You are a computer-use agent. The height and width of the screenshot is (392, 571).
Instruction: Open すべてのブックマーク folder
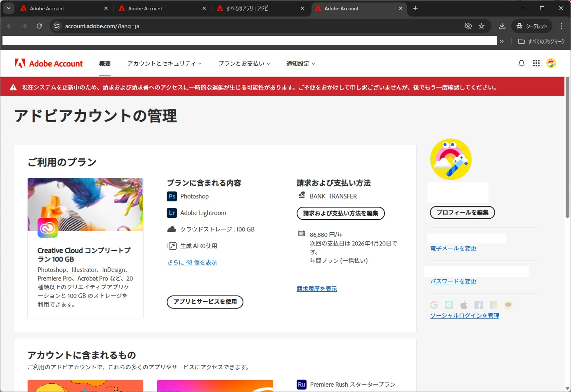(x=541, y=41)
